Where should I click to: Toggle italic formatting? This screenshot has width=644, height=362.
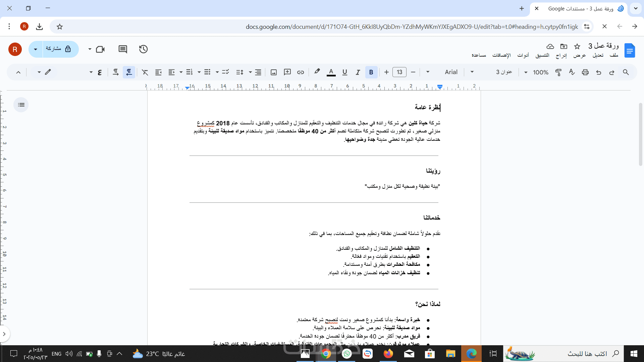click(358, 72)
